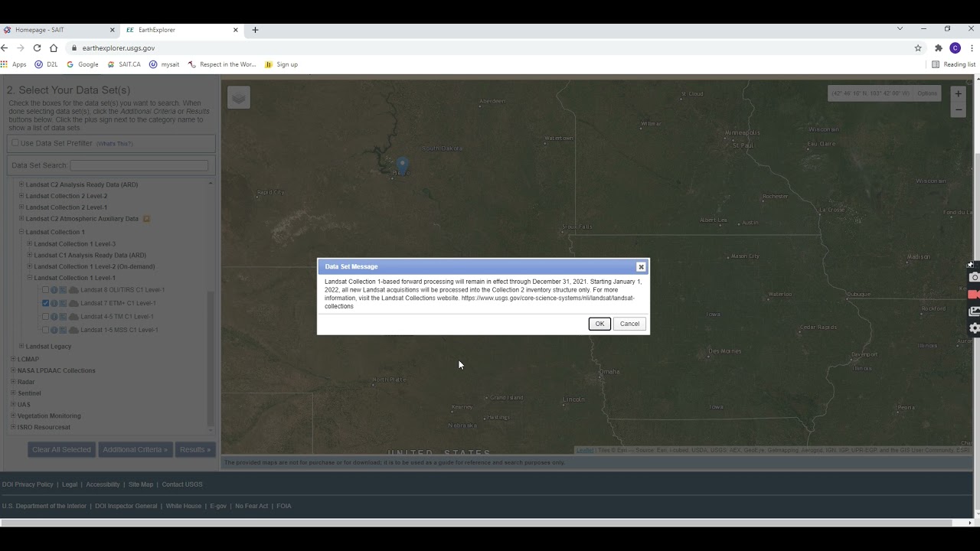Open the Contact USGS footer link
This screenshot has width=980, height=551.
(182, 484)
